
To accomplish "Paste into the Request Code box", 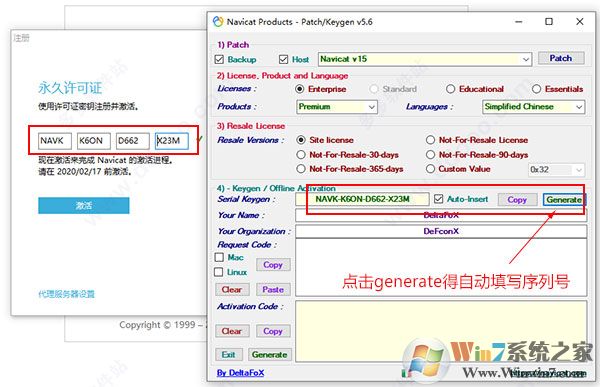I will (x=273, y=290).
